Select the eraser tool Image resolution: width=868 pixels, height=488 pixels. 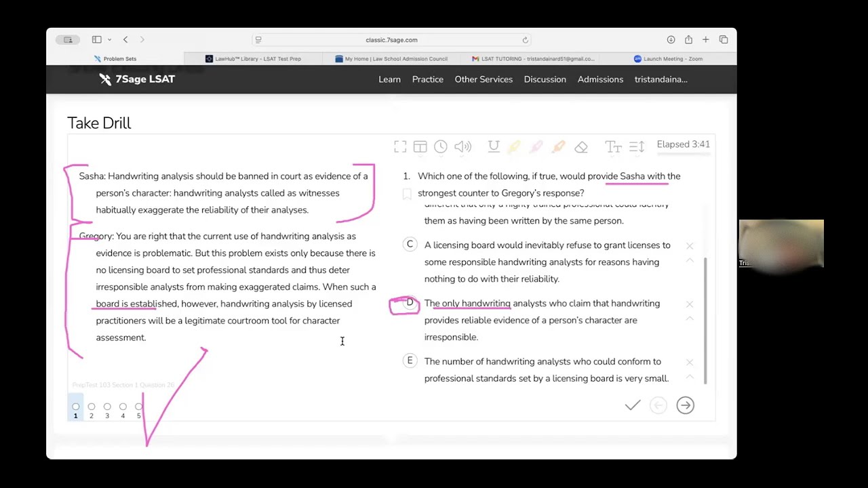(x=581, y=147)
